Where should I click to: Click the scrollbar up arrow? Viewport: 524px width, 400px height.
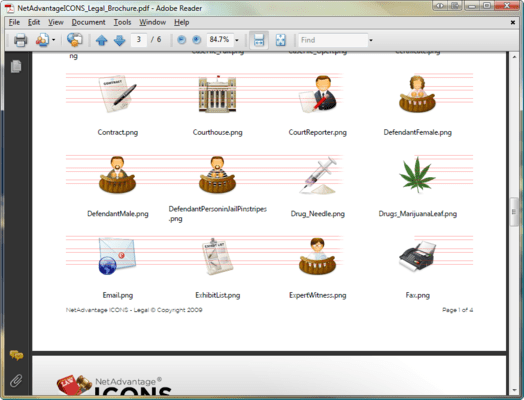click(514, 57)
